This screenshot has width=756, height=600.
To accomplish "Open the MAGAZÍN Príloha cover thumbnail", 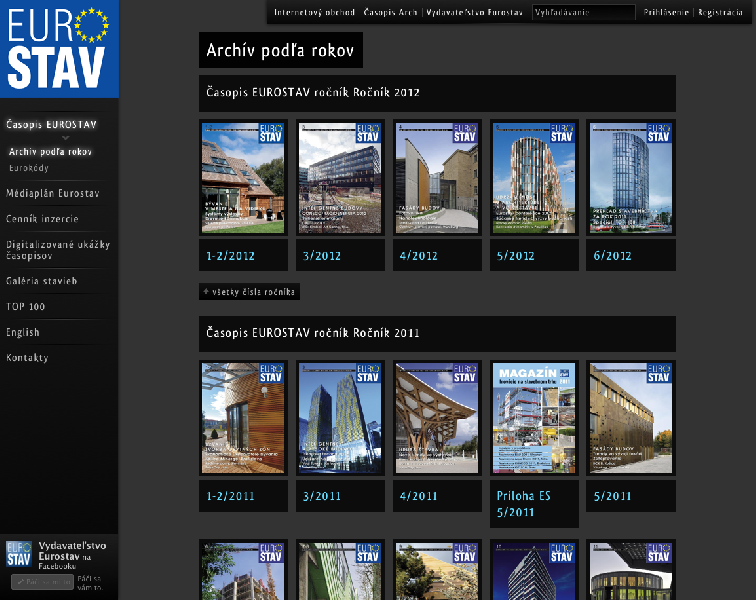I will coord(534,418).
